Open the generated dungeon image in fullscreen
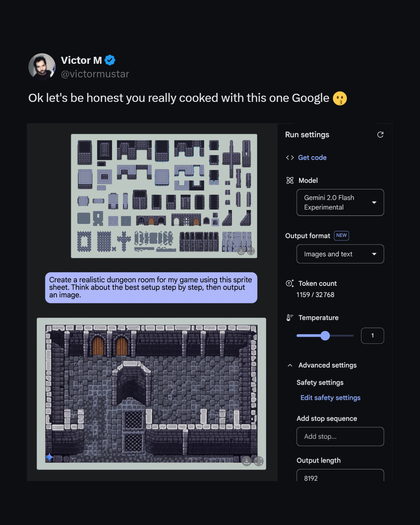Screen dimensions: 420x525 pos(259,461)
